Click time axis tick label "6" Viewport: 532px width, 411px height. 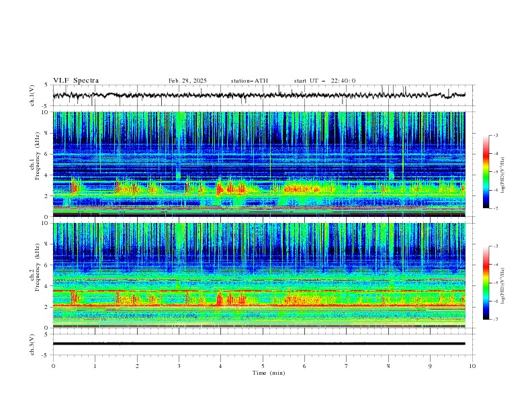(304, 366)
